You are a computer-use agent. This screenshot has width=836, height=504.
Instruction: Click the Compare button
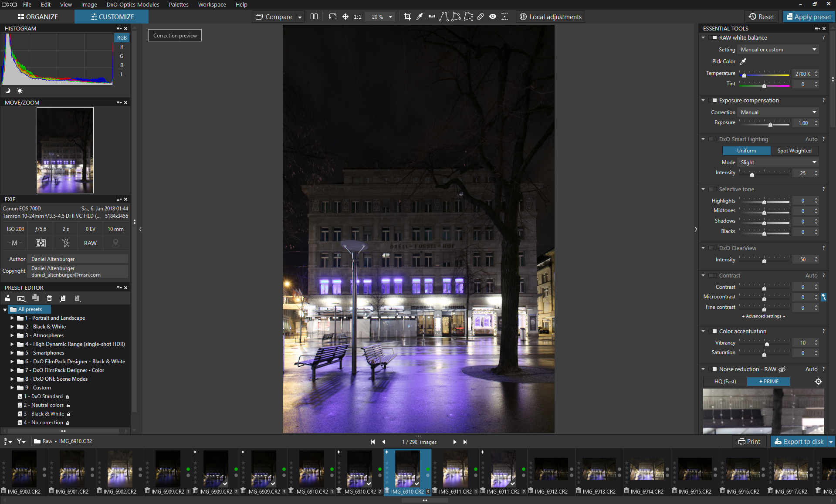(274, 17)
